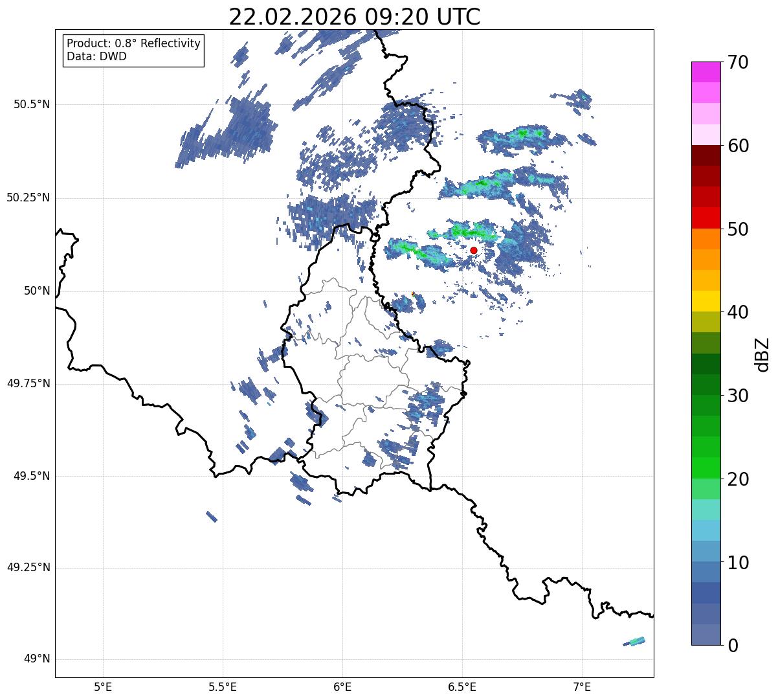This screenshot has height=700, width=778.
Task: Click the colorbar tick label '0'
Action: pos(733,646)
